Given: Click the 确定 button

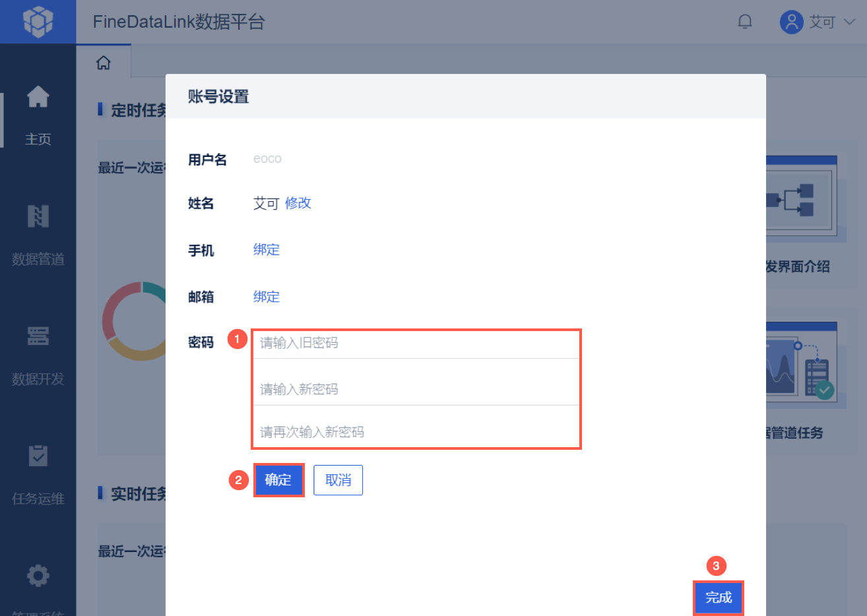Looking at the screenshot, I should click(278, 480).
